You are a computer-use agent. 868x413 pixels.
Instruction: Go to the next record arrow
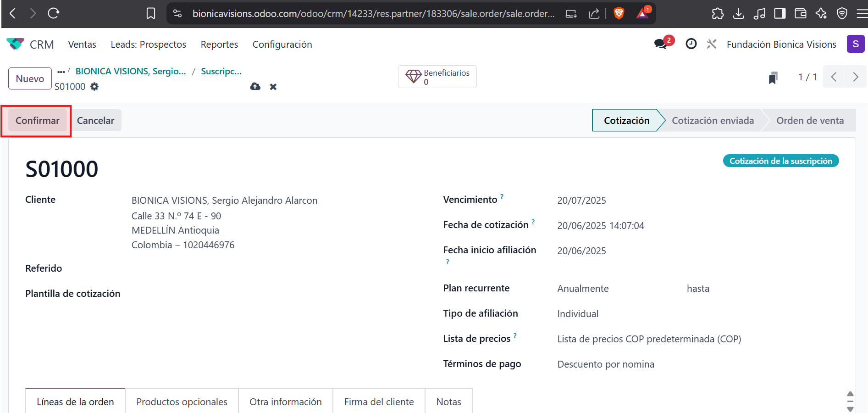855,77
